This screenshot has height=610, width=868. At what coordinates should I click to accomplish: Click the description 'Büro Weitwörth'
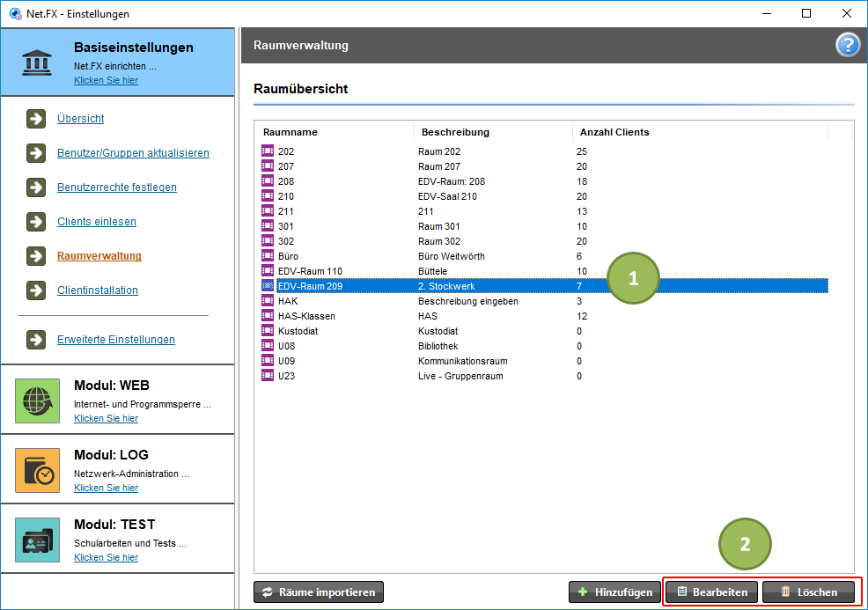tap(451, 256)
